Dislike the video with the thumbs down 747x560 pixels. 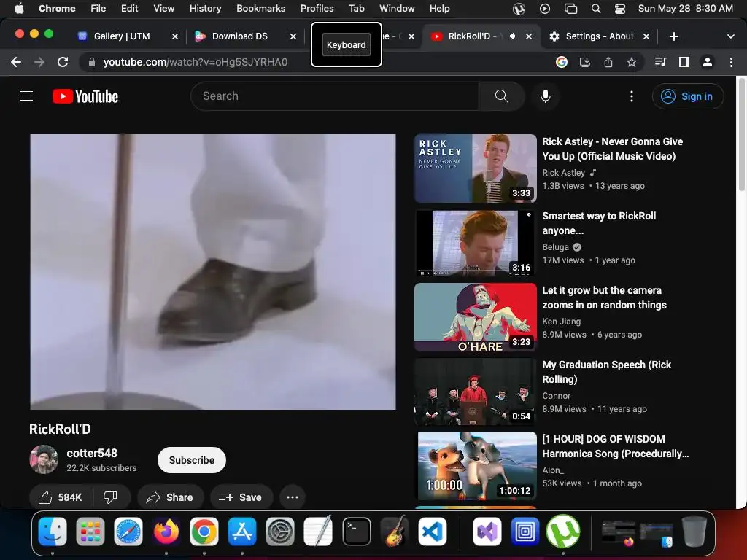(x=111, y=497)
